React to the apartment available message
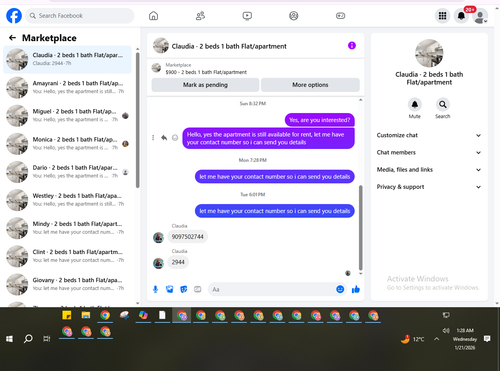This screenshot has width=500, height=371. (175, 138)
